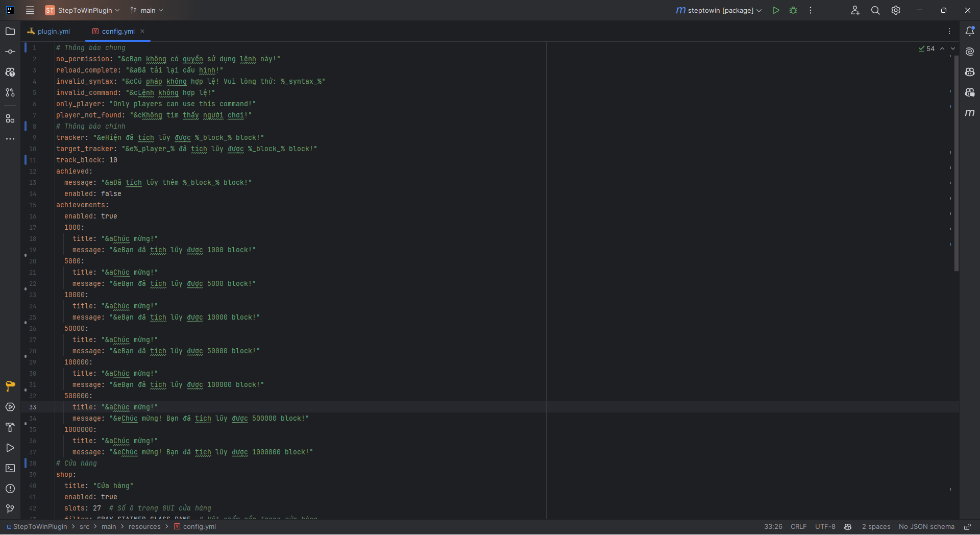The width and height of the screenshot is (980, 535).
Task: Click the CRLF line separator in status bar
Action: (798, 527)
